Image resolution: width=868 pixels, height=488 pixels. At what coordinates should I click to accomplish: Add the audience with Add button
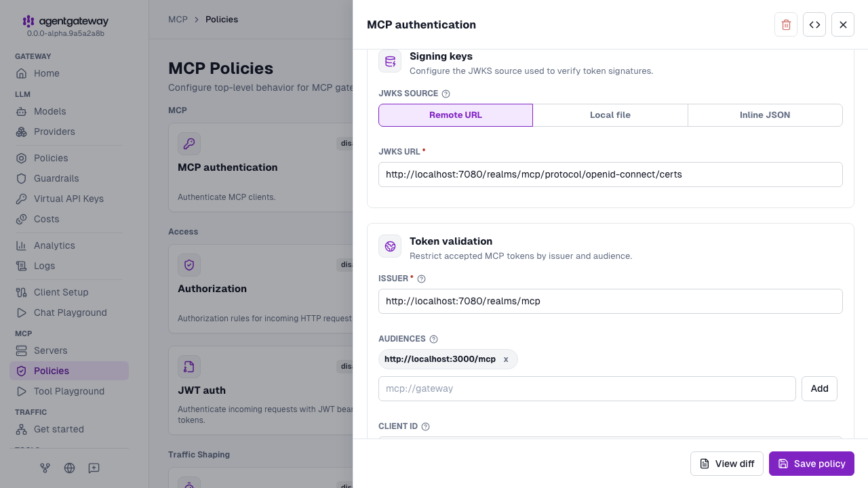click(x=819, y=388)
